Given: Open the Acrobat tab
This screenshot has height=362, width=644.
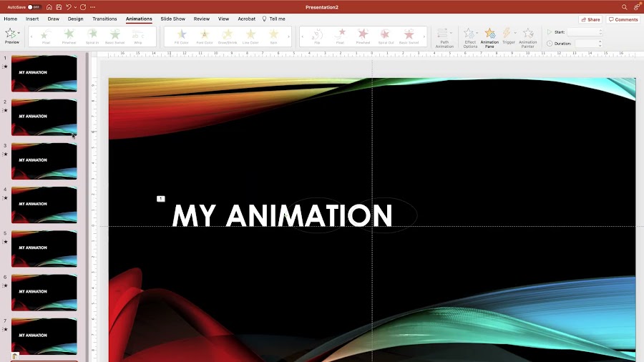Looking at the screenshot, I should coord(246,19).
